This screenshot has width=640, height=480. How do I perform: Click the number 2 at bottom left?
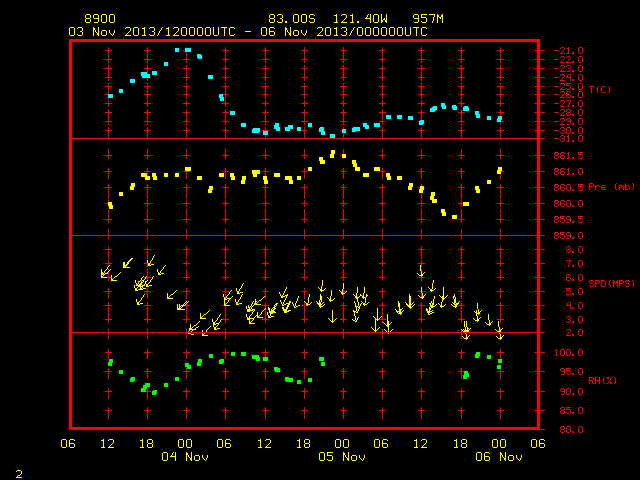pyautogui.click(x=19, y=474)
